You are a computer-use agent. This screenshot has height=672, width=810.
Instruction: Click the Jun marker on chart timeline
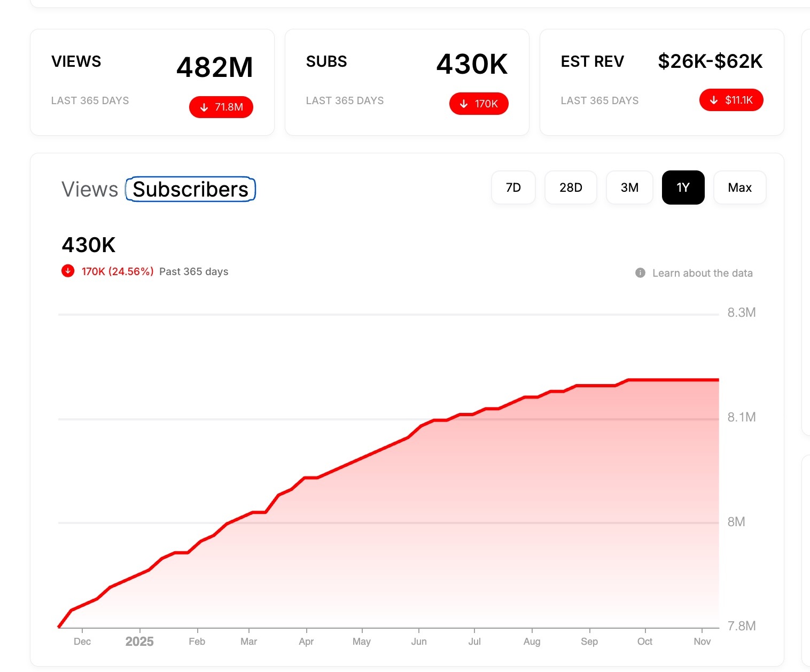click(x=419, y=642)
